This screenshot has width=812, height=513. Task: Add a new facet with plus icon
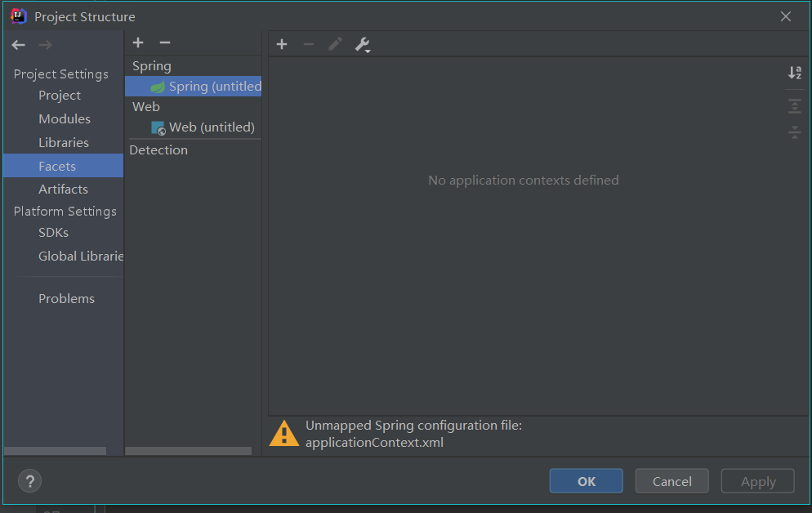coord(138,42)
